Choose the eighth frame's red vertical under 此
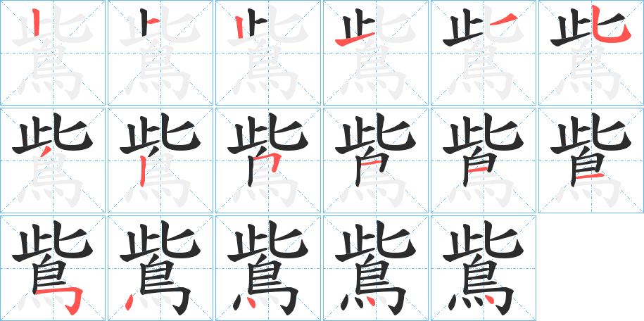This screenshot has width=644, height=321. [x=142, y=173]
